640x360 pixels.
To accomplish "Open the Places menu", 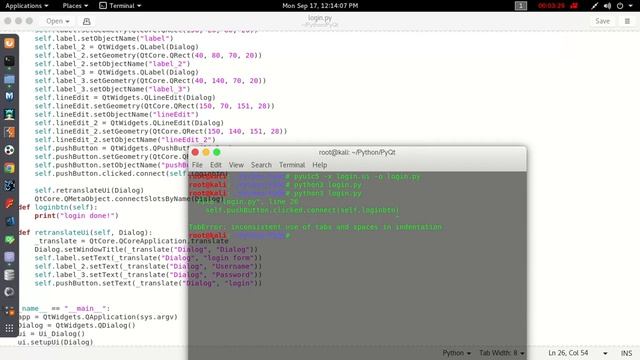I will pyautogui.click(x=75, y=6).
